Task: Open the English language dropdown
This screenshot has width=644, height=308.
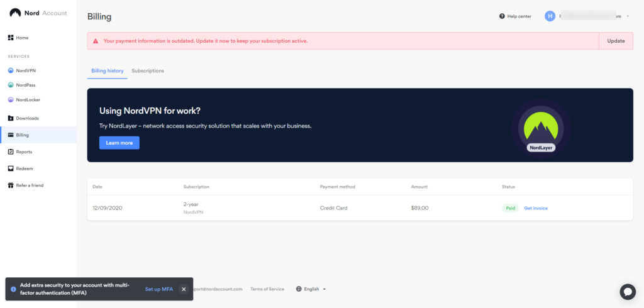Action: [x=311, y=289]
